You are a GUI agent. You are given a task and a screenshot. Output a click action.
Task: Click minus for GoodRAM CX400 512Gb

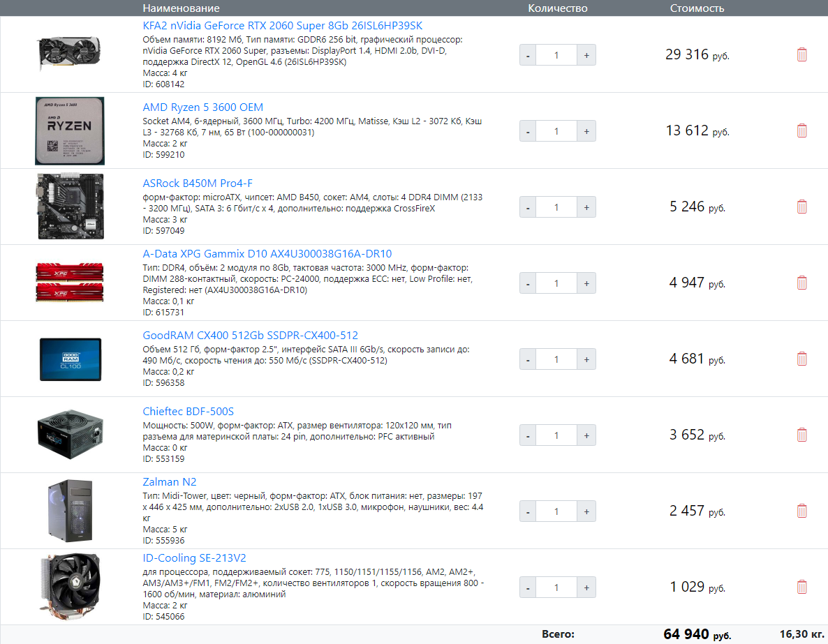pos(528,359)
